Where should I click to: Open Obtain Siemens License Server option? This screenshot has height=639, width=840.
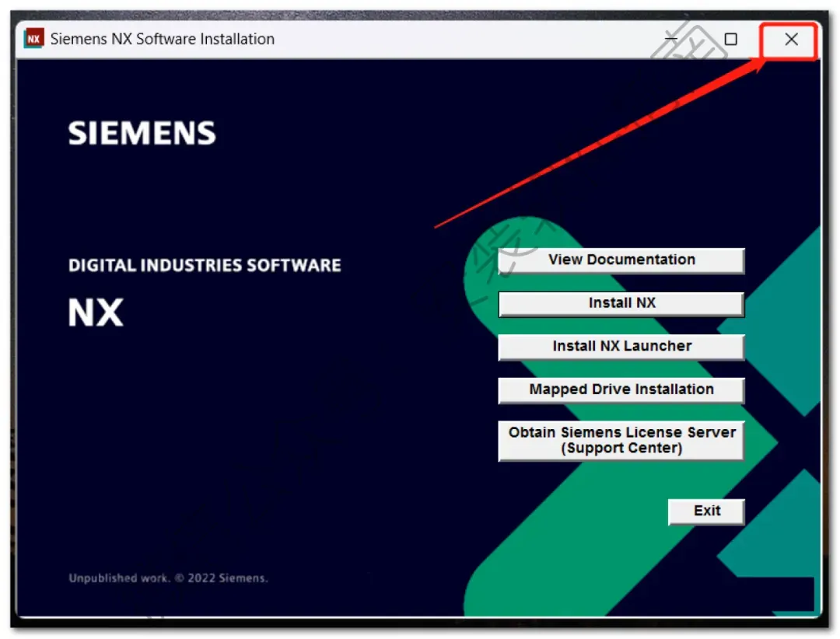pos(621,440)
